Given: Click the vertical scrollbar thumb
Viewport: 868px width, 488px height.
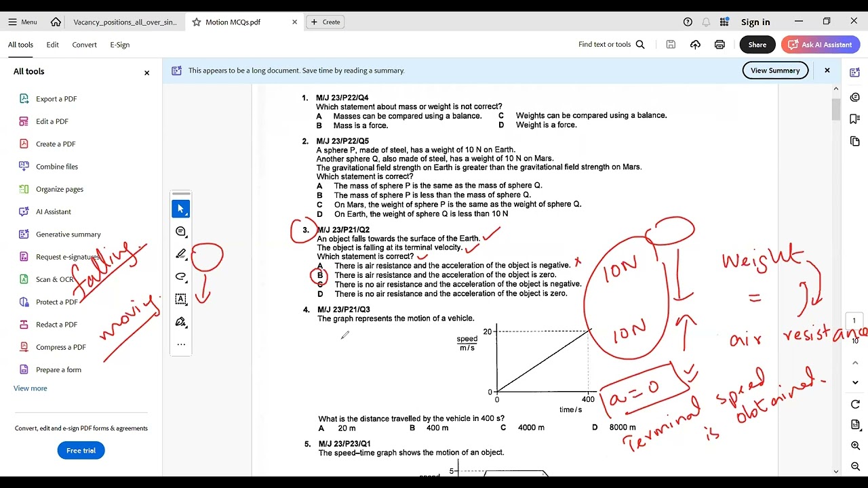Looking at the screenshot, I should coord(836,108).
